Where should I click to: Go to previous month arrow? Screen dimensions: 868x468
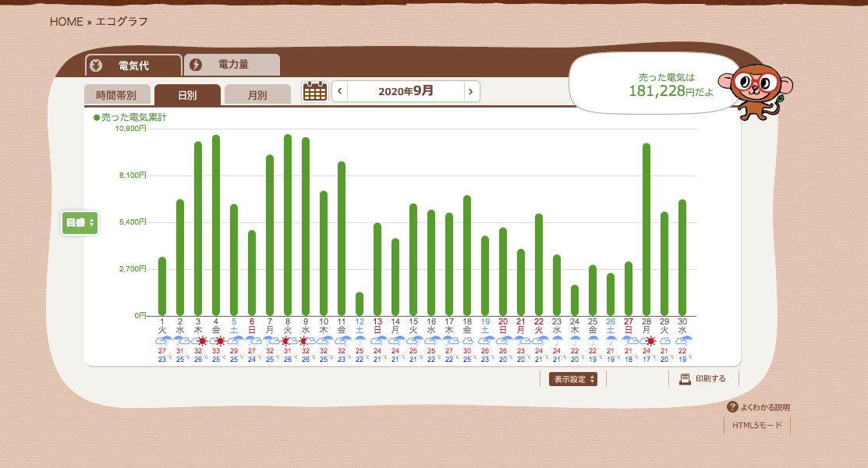tap(340, 91)
